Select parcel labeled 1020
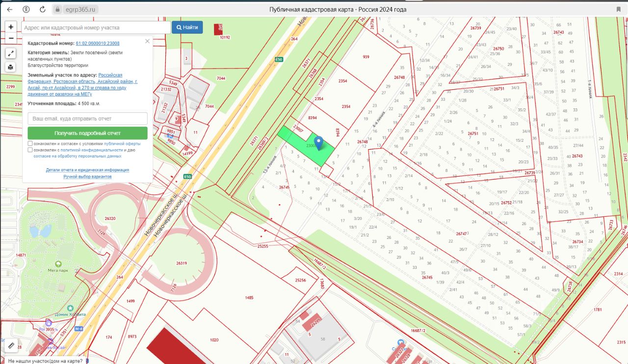The width and height of the screenshot is (628, 364). [x=214, y=339]
